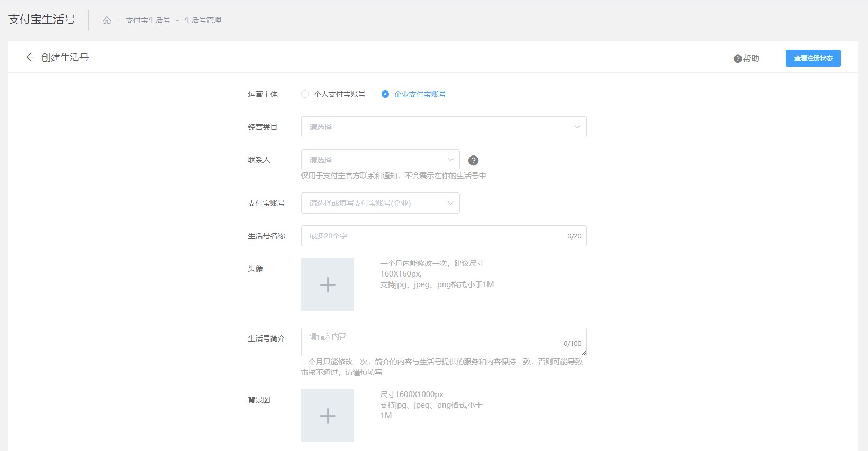Click the 生活号管理 breadcrumb link
Screen dimensions: 868x451
203,20
